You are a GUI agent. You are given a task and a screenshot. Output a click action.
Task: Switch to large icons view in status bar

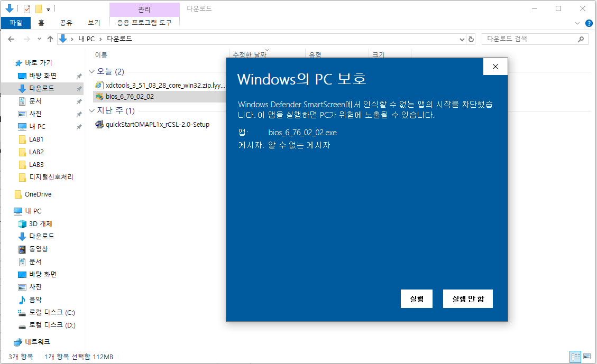pos(587,357)
